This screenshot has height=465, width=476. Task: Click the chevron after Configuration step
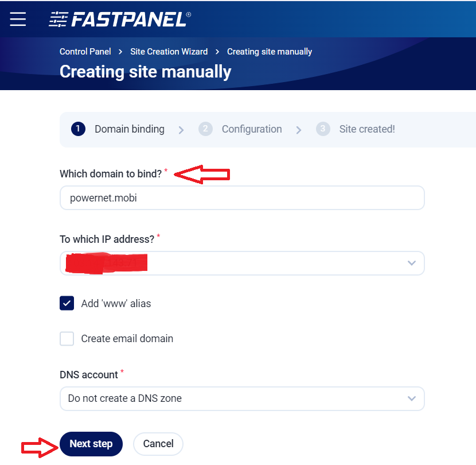coord(299,130)
